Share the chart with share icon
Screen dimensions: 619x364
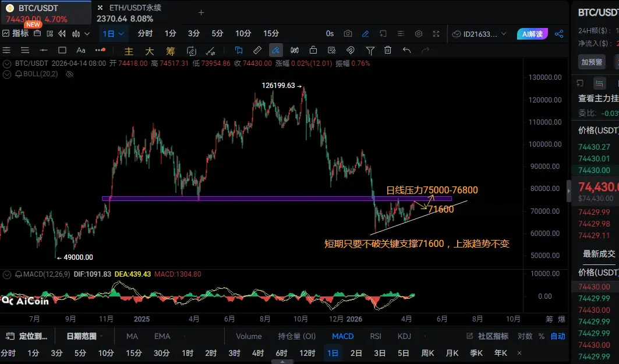point(559,34)
